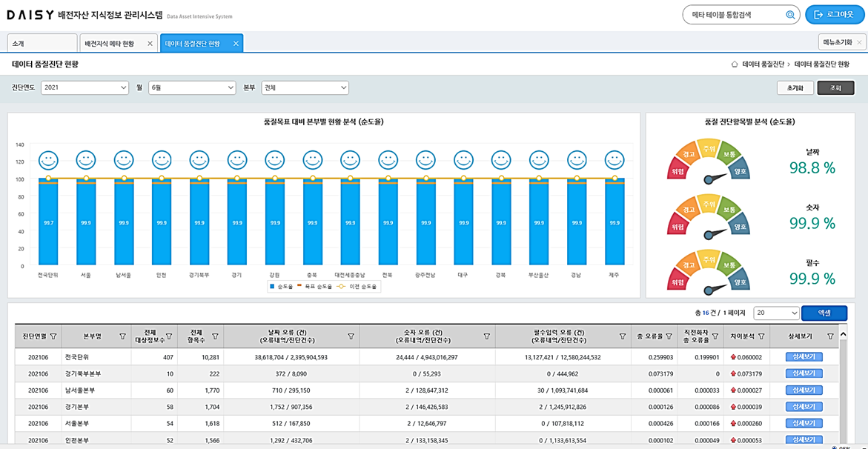Click the 숫자 quality gauge
Screen dimensions: 868x449
[x=708, y=217]
